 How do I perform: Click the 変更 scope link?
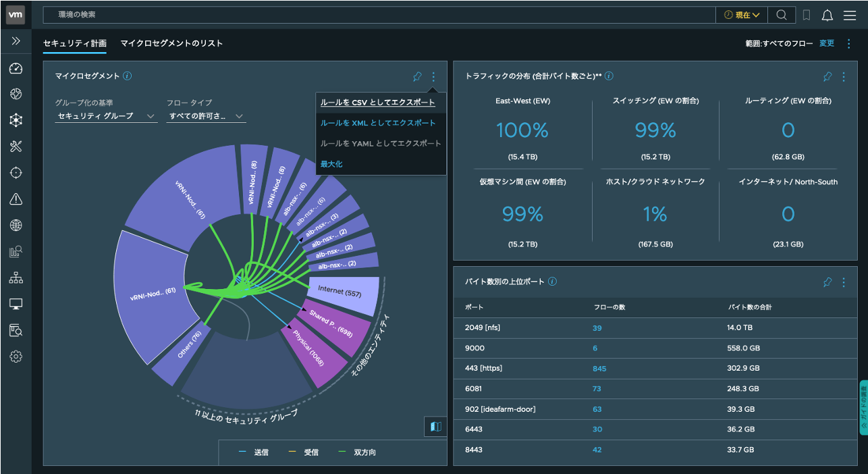point(826,43)
